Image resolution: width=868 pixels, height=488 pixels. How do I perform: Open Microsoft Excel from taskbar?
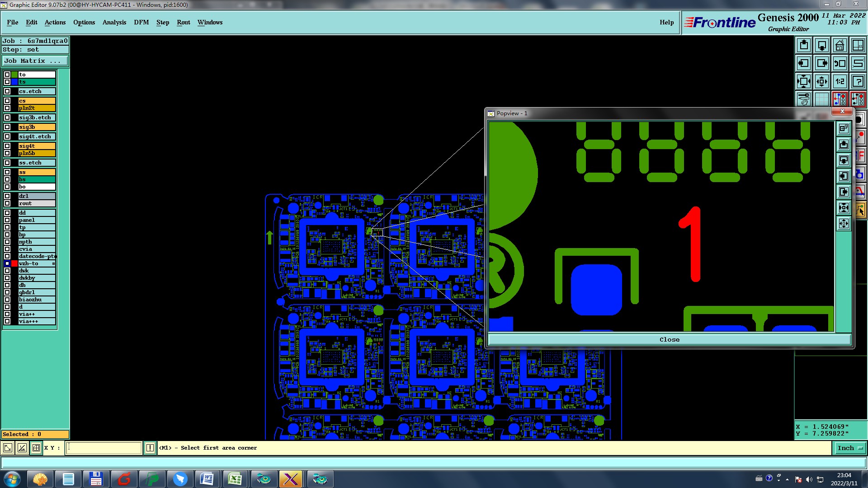click(235, 479)
